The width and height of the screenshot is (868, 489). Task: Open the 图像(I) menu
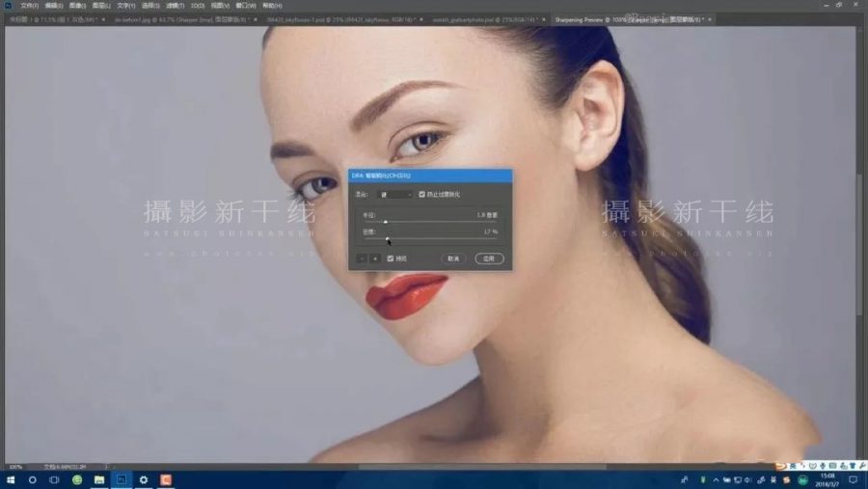77,6
